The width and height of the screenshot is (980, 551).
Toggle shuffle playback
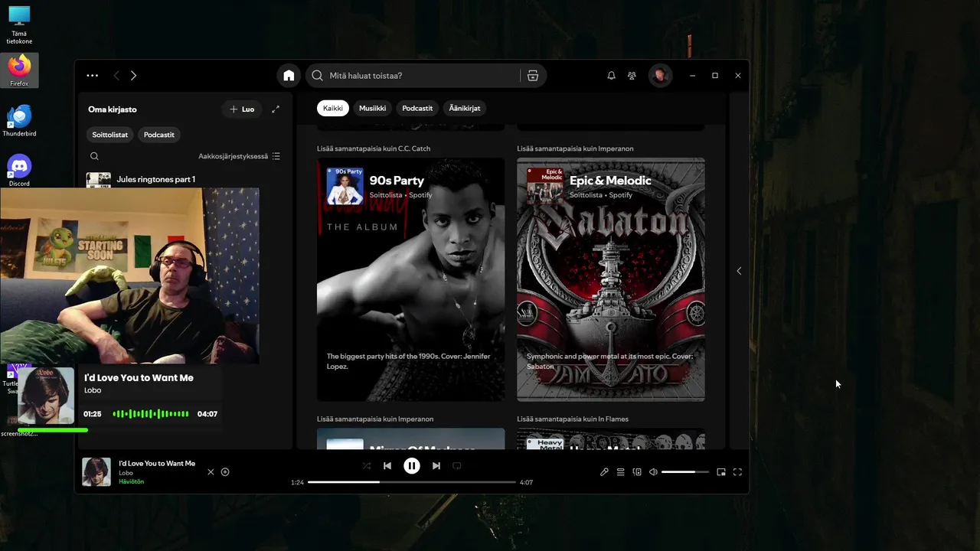366,465
